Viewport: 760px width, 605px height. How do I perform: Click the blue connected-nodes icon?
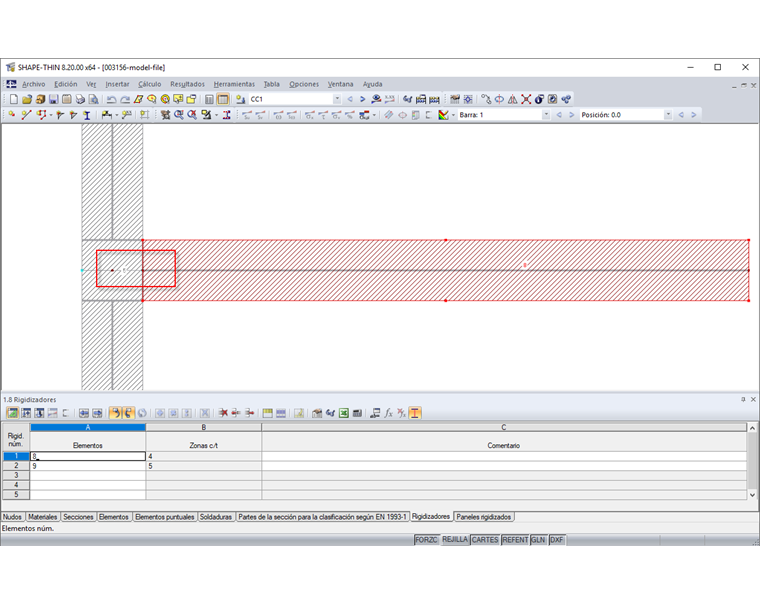point(566,99)
